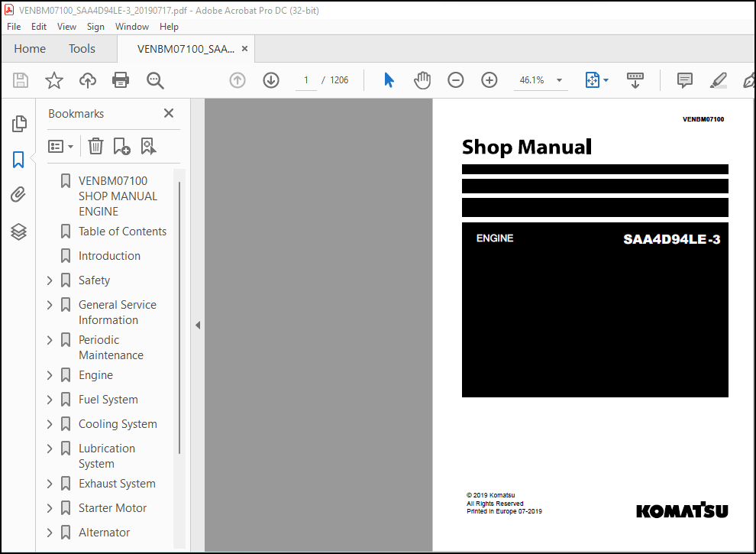Switch to the Home tab
The height and width of the screenshot is (554, 756).
tap(30, 49)
